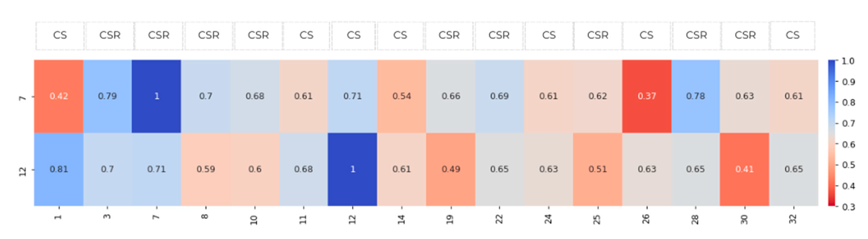The image size is (868, 239).
Task: Click the cell showing 0.54
Action: click(x=401, y=96)
